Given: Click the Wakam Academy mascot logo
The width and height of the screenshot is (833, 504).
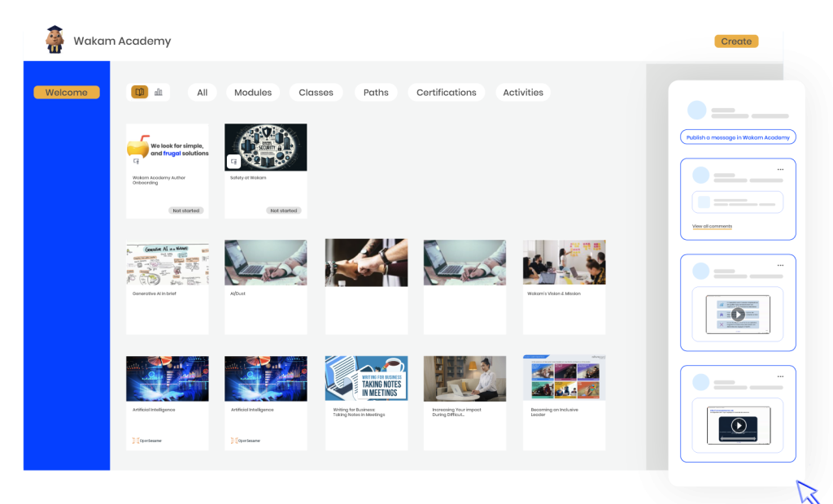Looking at the screenshot, I should click(x=55, y=40).
